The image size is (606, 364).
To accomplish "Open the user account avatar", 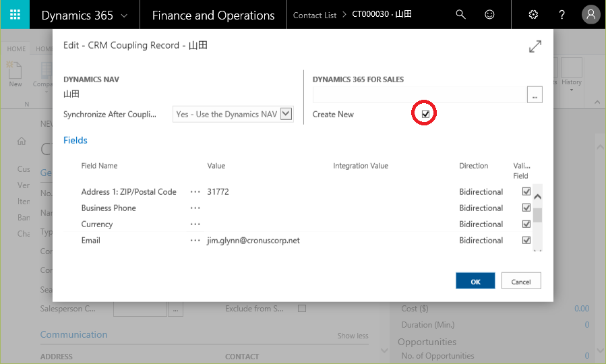I will (590, 15).
